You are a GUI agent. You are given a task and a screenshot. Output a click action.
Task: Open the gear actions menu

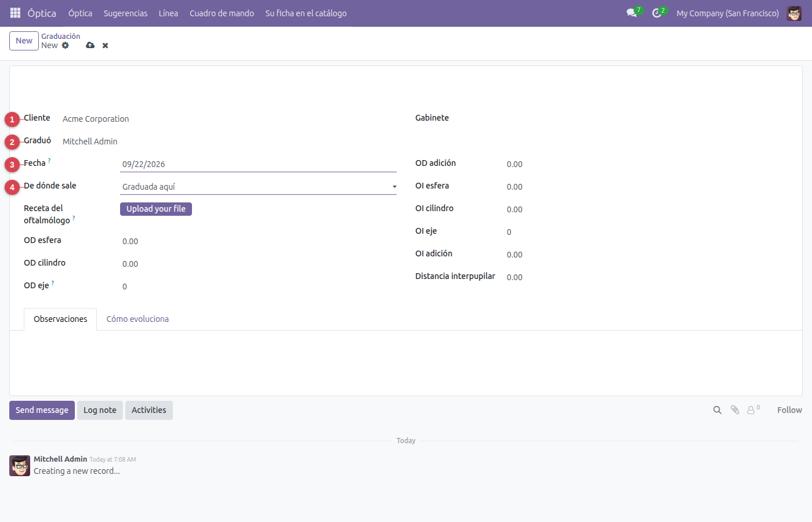65,45
